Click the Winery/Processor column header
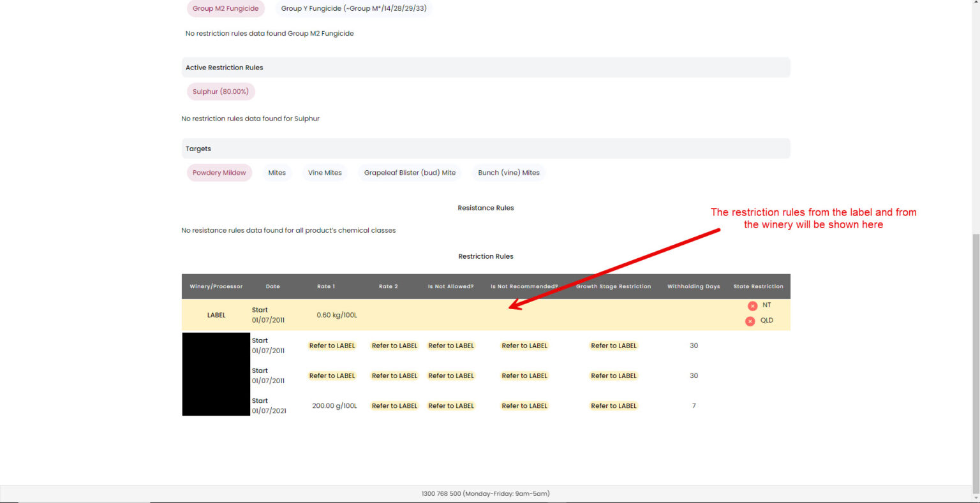 coord(216,287)
